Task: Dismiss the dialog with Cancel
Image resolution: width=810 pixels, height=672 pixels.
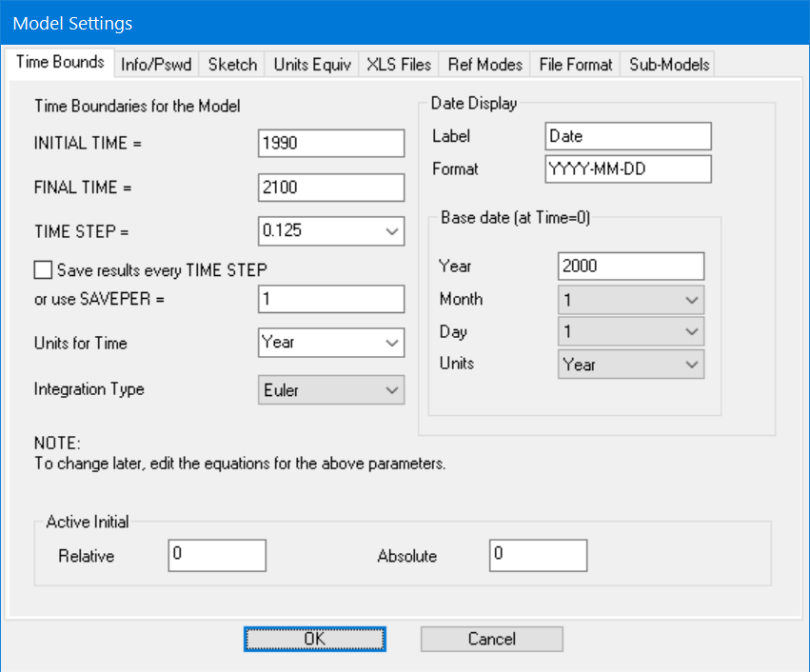Action: (491, 639)
